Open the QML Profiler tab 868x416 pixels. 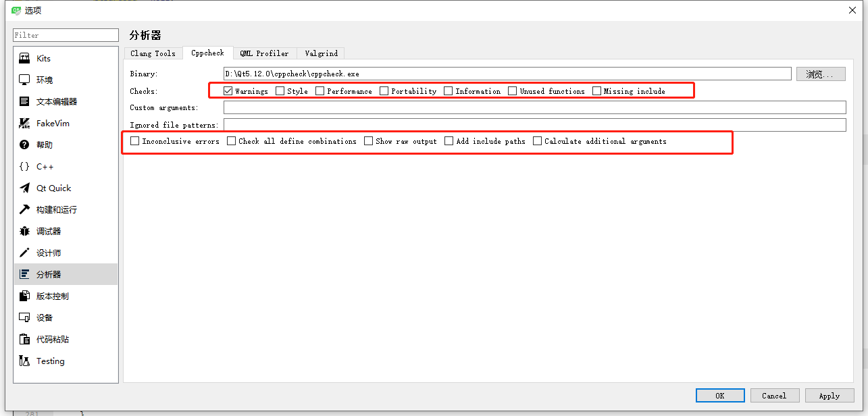pyautogui.click(x=265, y=53)
